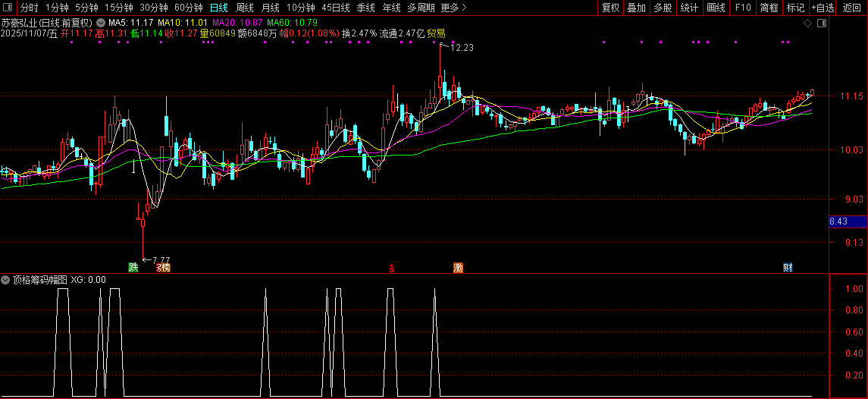This screenshot has height=399, width=868.
Task: Click the 流通2.47亿 float value
Action: click(401, 33)
